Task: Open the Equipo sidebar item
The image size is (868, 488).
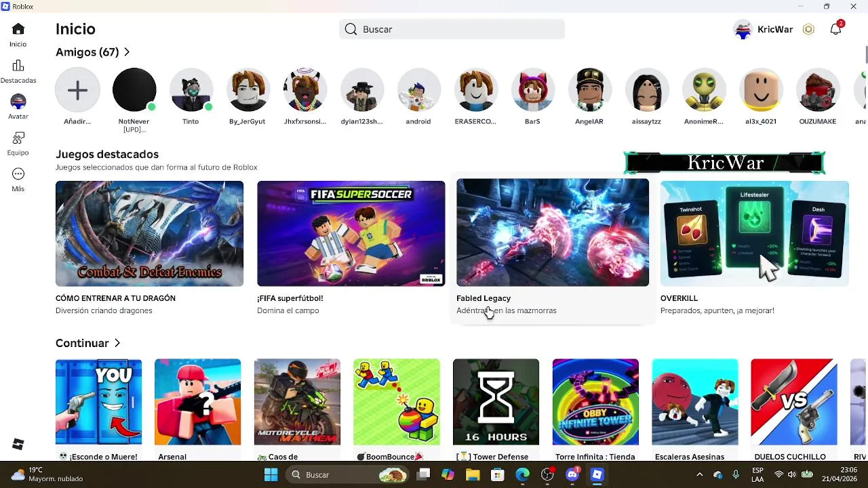Action: [18, 144]
